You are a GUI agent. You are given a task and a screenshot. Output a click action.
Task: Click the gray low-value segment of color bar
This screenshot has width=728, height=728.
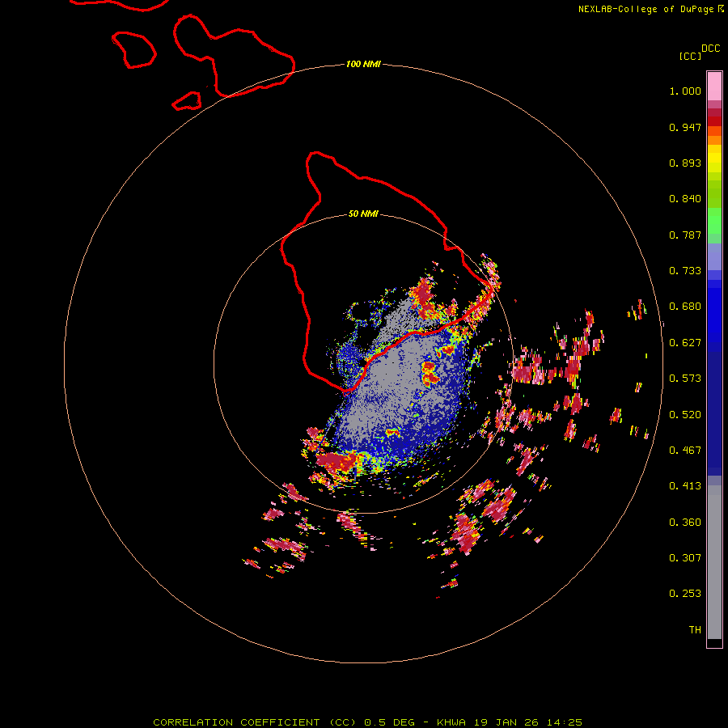(714, 562)
